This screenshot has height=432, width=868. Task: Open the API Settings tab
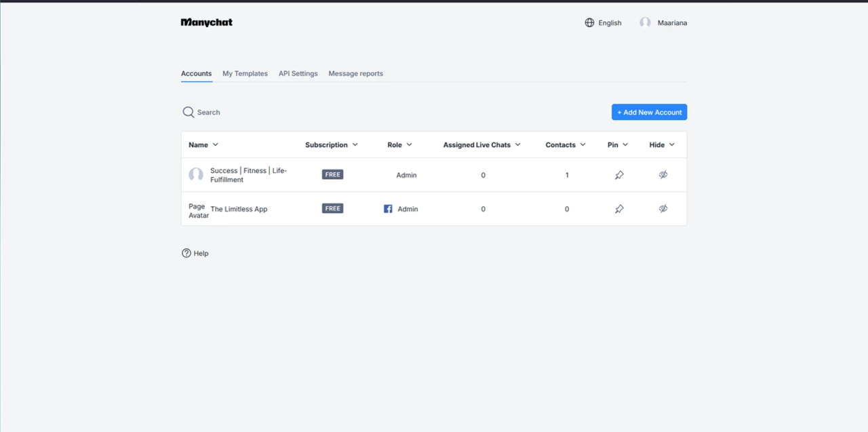point(298,73)
